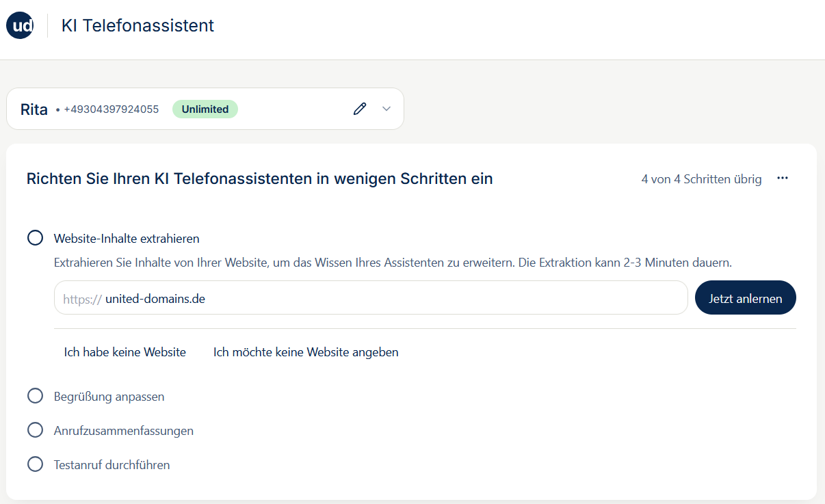825x504 pixels.
Task: Expand the Begrüßung anpassen step label
Action: [109, 397]
